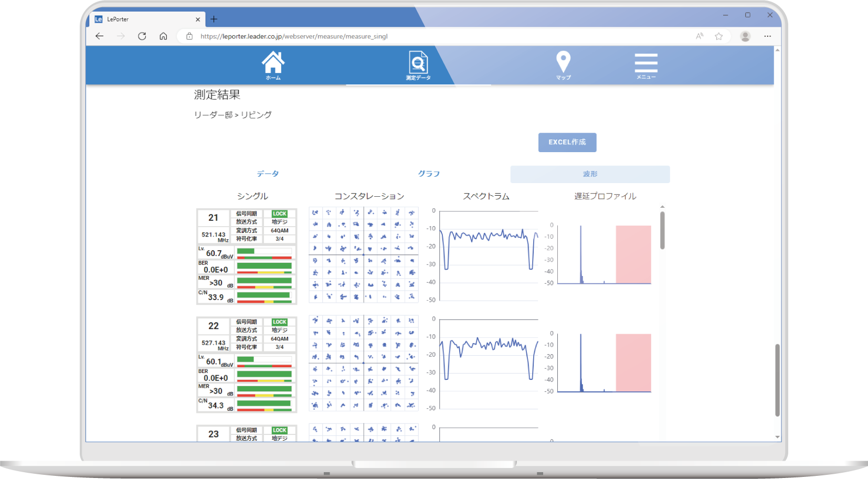Click the page vertical scrollbar thumb

point(777,380)
